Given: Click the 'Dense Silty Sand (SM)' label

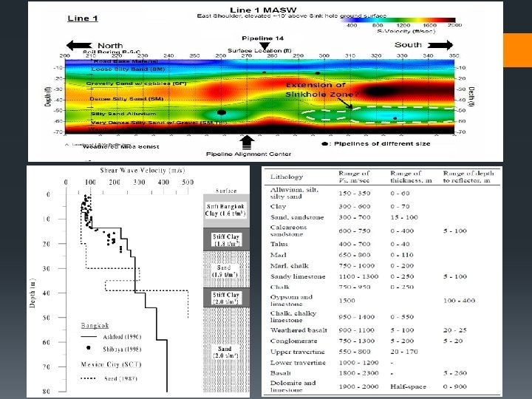Looking at the screenshot, I should [126, 99].
